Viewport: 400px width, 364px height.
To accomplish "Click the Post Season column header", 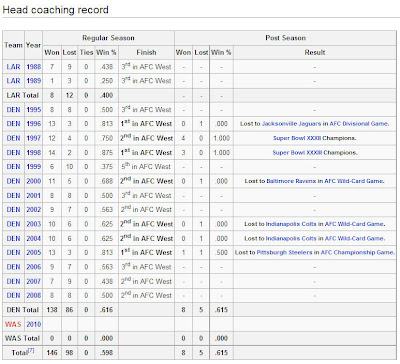I will 285,38.
